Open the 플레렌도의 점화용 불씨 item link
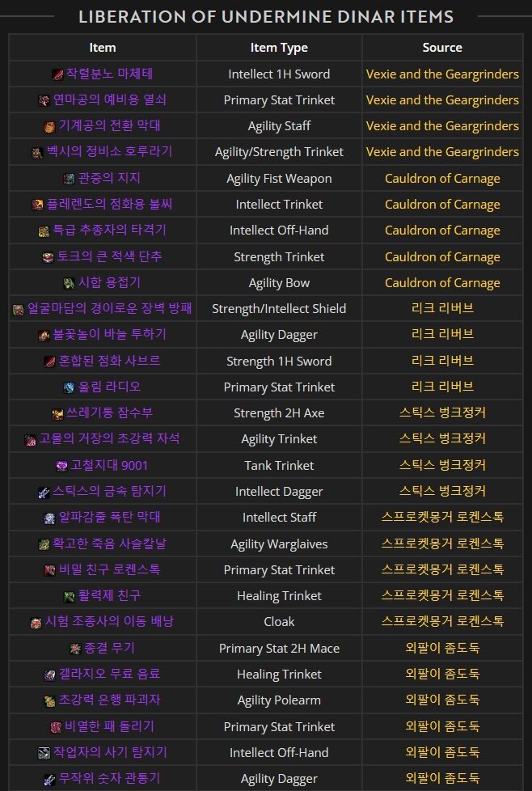The height and width of the screenshot is (791, 532). click(109, 205)
